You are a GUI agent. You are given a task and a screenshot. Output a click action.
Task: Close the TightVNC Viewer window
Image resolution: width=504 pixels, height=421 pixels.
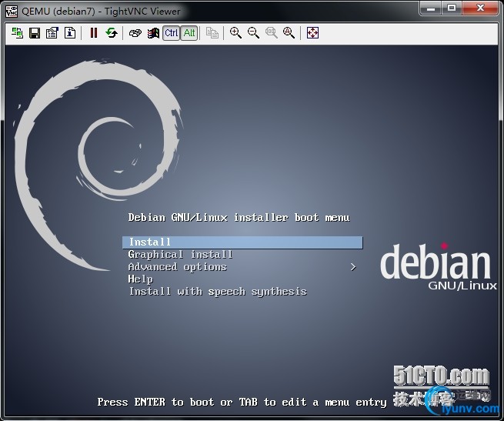[481, 8]
